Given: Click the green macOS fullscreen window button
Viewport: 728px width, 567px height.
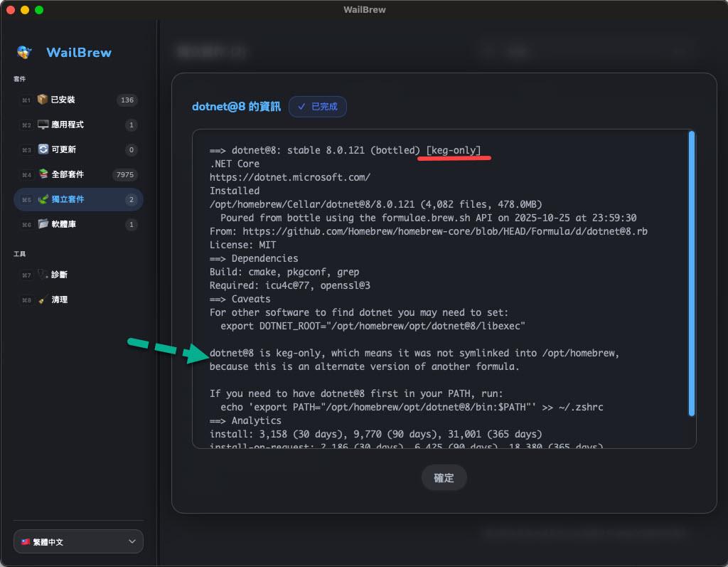Looking at the screenshot, I should coord(39,10).
